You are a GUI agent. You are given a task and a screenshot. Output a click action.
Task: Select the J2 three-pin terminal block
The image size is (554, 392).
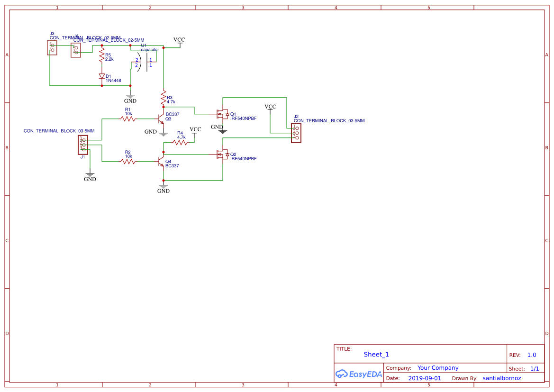point(296,133)
